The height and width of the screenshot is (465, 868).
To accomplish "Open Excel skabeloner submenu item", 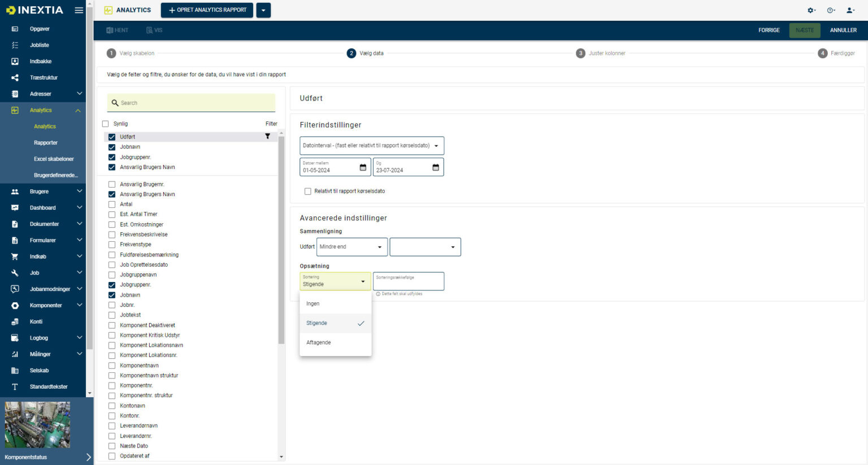I will tap(54, 159).
